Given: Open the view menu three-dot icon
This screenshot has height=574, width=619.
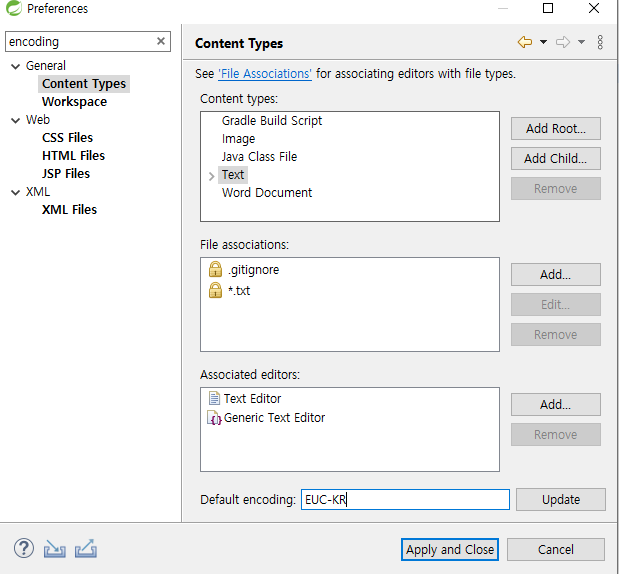Looking at the screenshot, I should (600, 42).
